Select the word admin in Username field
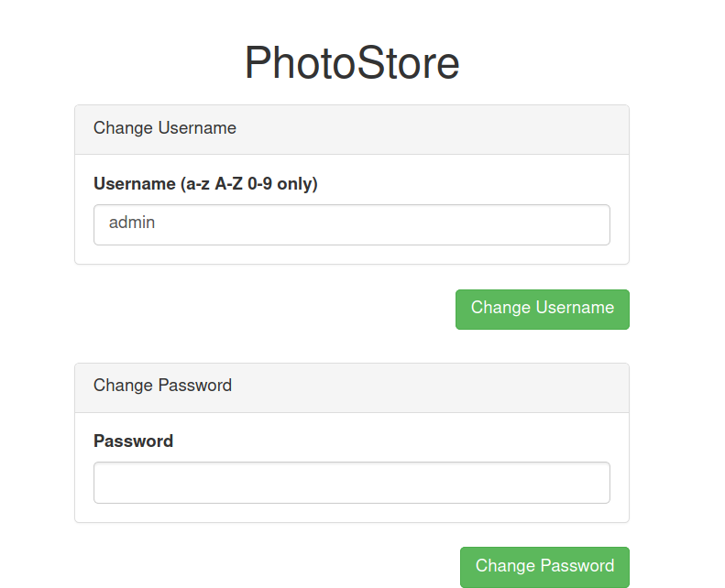The image size is (725, 588). click(x=132, y=223)
